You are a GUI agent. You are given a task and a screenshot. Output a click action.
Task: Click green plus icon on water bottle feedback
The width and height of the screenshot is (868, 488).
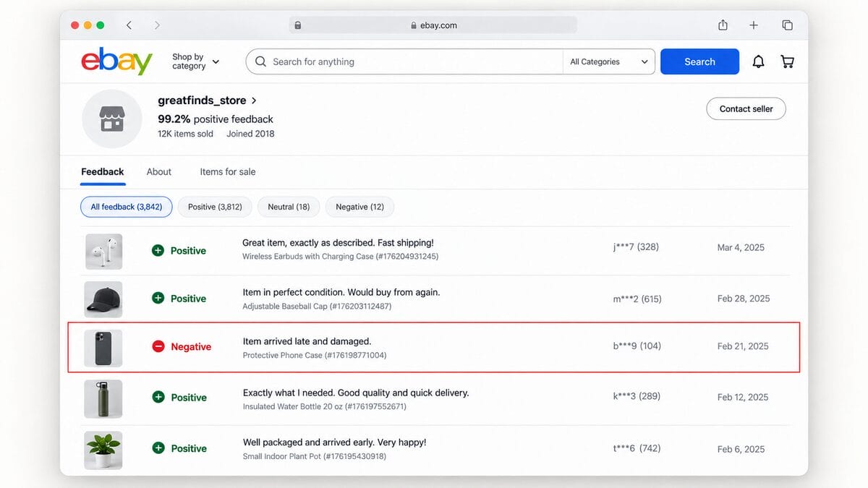(158, 397)
